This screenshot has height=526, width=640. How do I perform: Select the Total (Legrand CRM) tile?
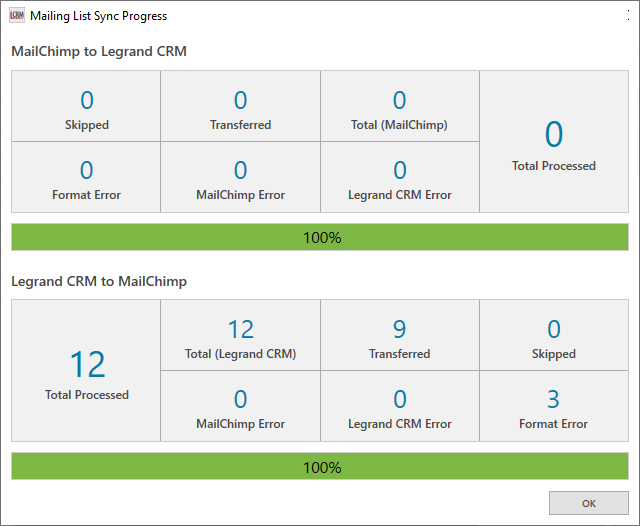coord(240,336)
